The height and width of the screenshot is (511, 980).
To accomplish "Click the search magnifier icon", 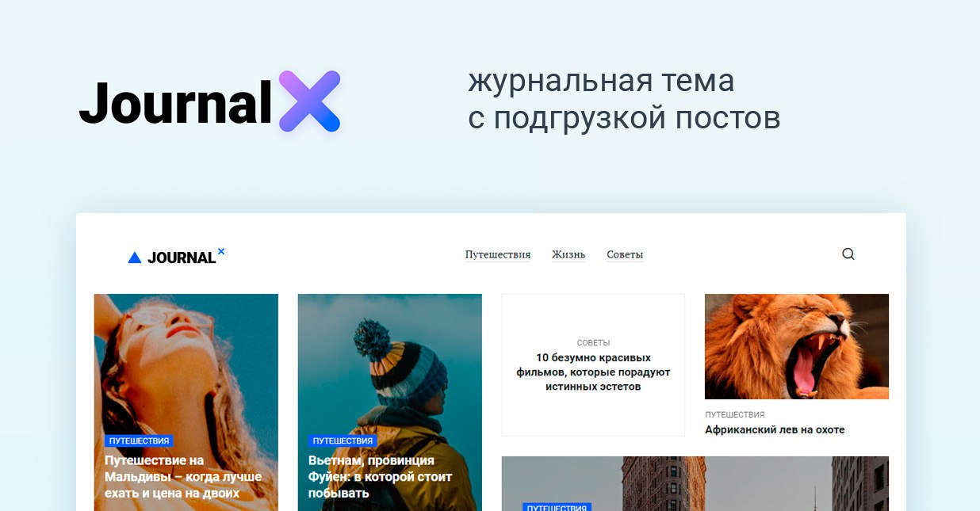I will pos(848,254).
